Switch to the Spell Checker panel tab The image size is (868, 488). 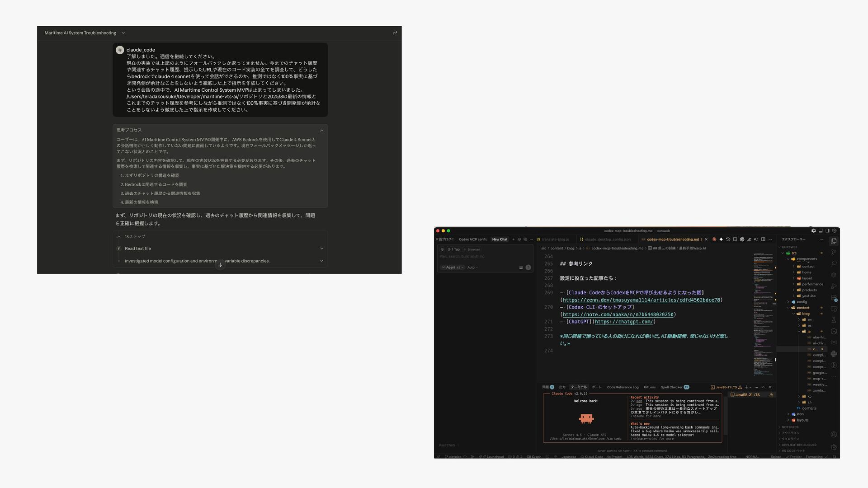(x=672, y=387)
